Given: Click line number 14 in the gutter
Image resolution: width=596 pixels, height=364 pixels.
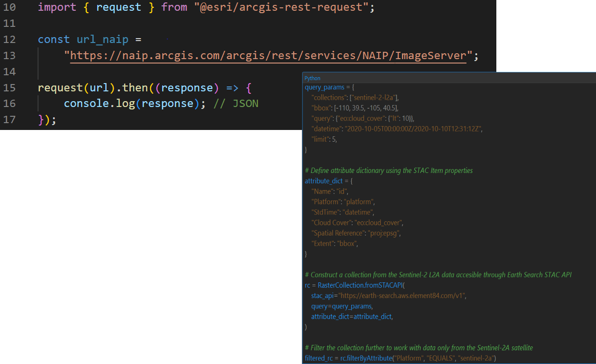Looking at the screenshot, I should 9,72.
